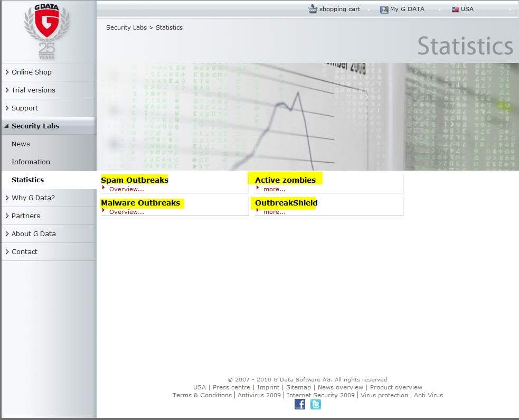Click the USA flag icon

(x=455, y=9)
